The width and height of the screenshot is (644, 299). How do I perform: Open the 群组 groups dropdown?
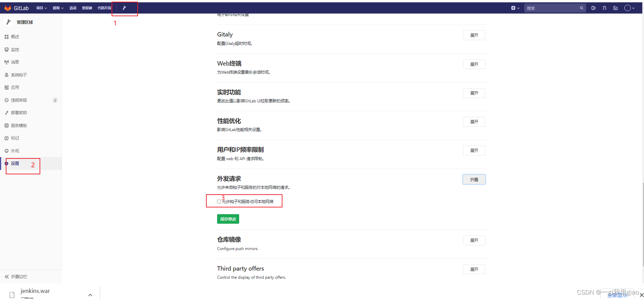point(58,8)
